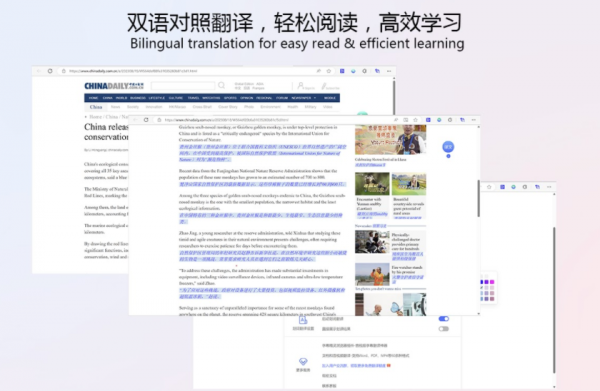
Task: Click the China Daily site search box
Action: pos(183,86)
